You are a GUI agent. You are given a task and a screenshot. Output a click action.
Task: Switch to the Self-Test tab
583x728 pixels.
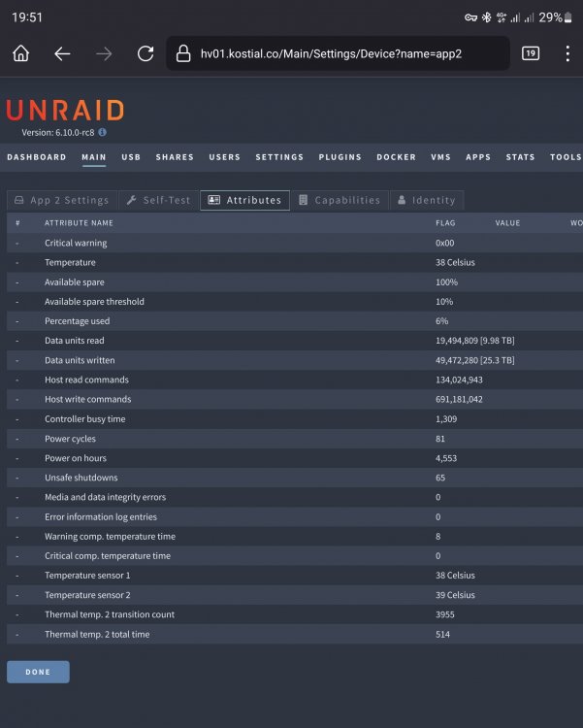click(x=159, y=200)
